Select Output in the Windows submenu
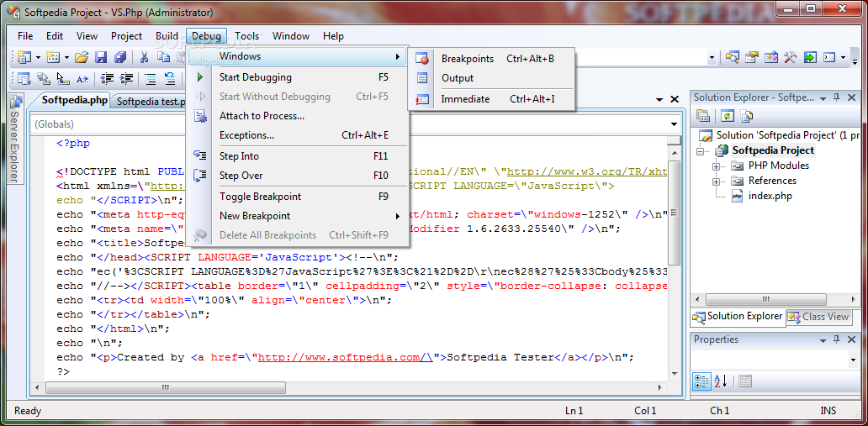The width and height of the screenshot is (868, 426). click(x=491, y=78)
